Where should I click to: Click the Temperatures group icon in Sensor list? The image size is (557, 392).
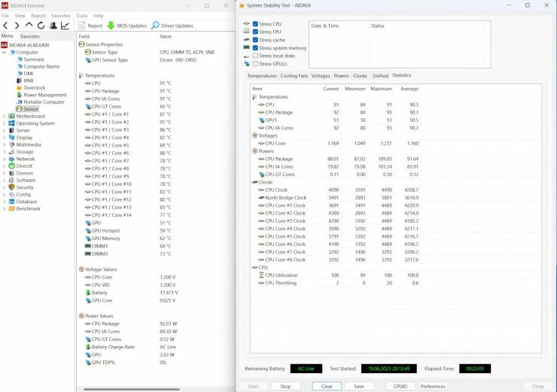[81, 76]
